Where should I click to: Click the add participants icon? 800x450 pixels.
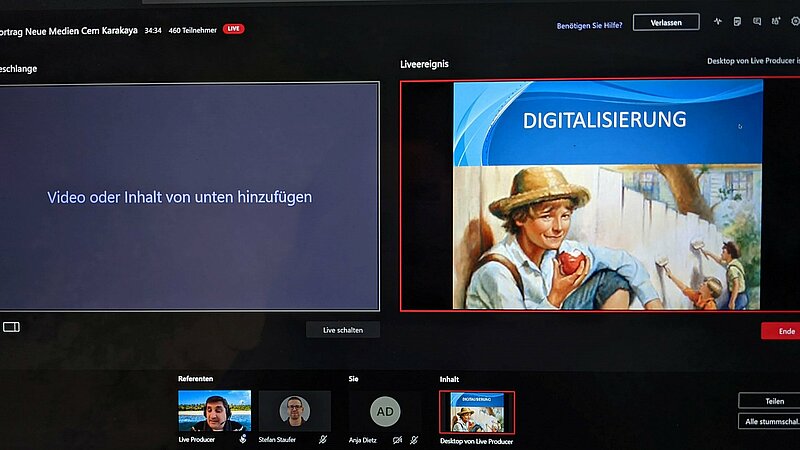[775, 21]
